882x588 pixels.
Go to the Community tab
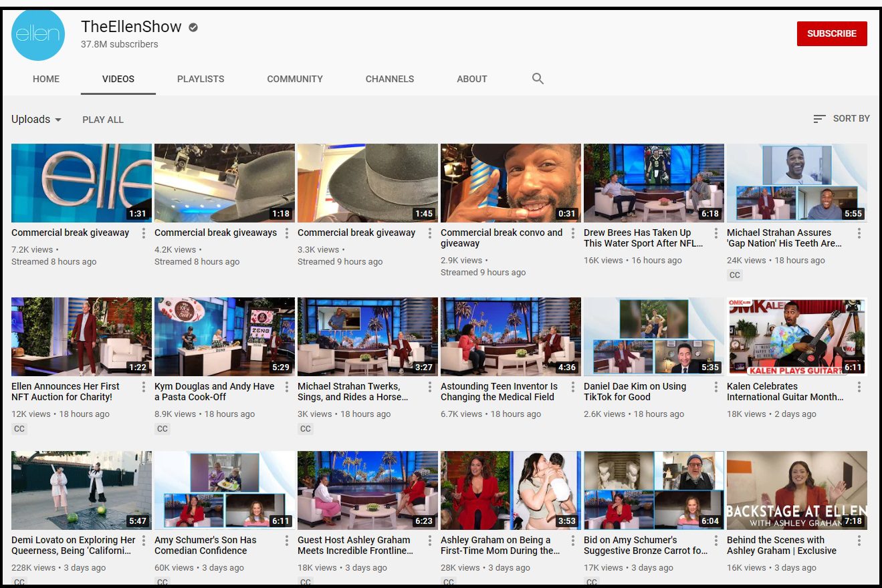click(295, 79)
